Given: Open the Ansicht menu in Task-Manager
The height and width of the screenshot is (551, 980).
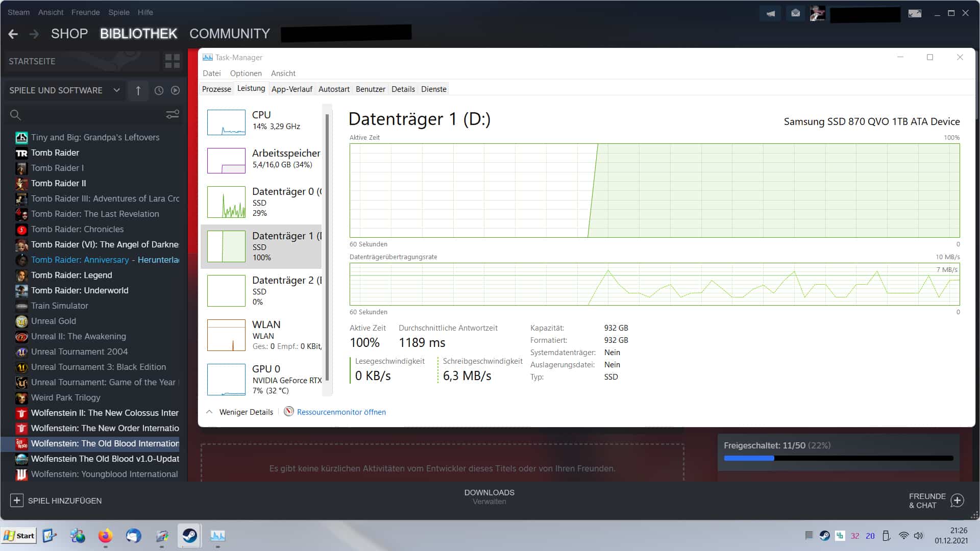Looking at the screenshot, I should pos(283,73).
